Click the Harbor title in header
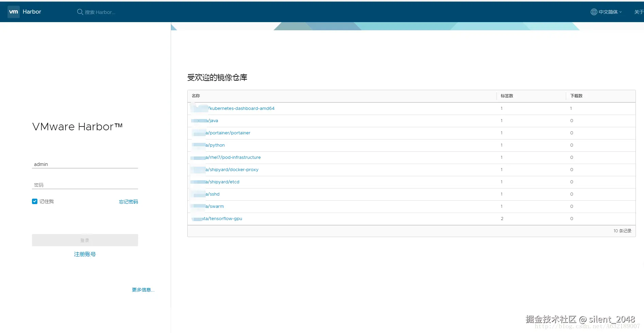 click(x=32, y=12)
